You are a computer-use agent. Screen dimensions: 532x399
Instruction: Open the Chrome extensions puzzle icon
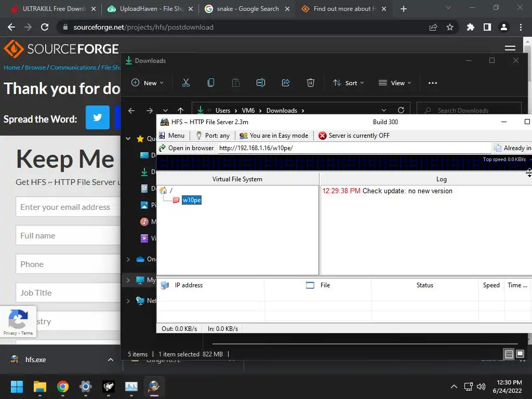coord(471,27)
